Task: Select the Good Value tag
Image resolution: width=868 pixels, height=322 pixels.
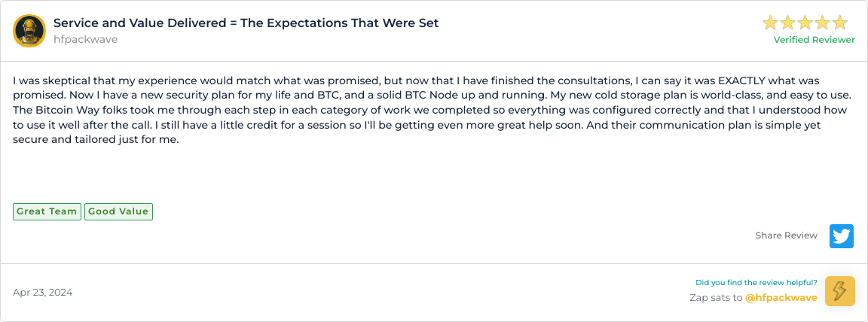Action: (118, 211)
